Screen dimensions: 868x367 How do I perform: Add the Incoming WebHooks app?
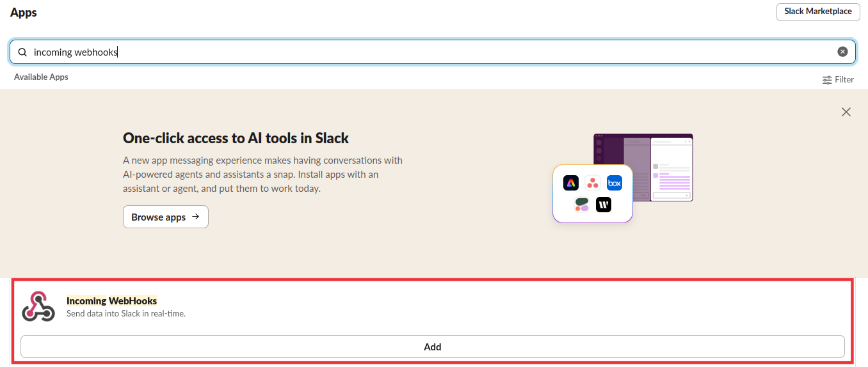(x=433, y=347)
